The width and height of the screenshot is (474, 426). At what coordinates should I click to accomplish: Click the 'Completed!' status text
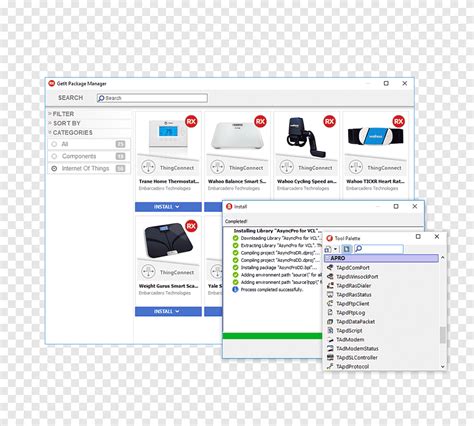pyautogui.click(x=236, y=221)
